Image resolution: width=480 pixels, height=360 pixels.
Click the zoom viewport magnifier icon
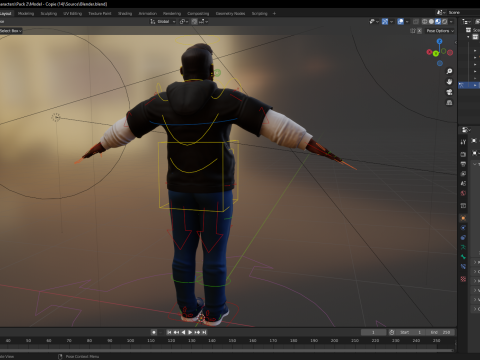(449, 71)
